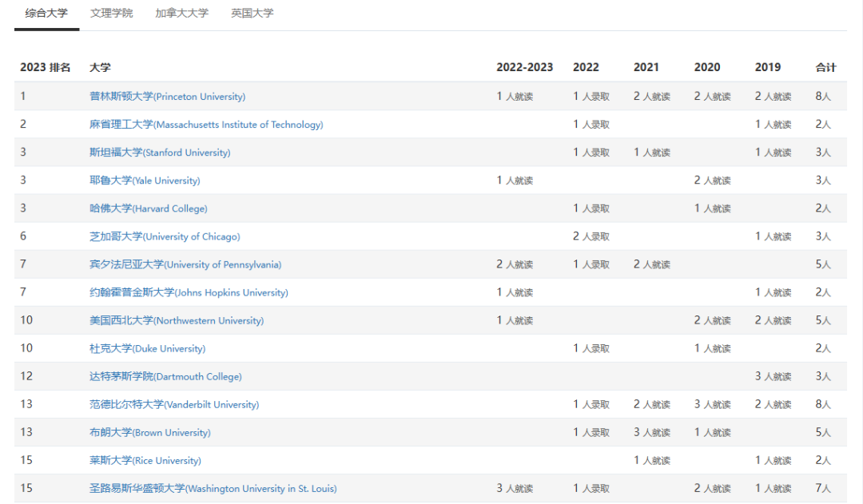
Task: Click Duke's 1 人录取 cell under 2022
Action: click(x=591, y=348)
